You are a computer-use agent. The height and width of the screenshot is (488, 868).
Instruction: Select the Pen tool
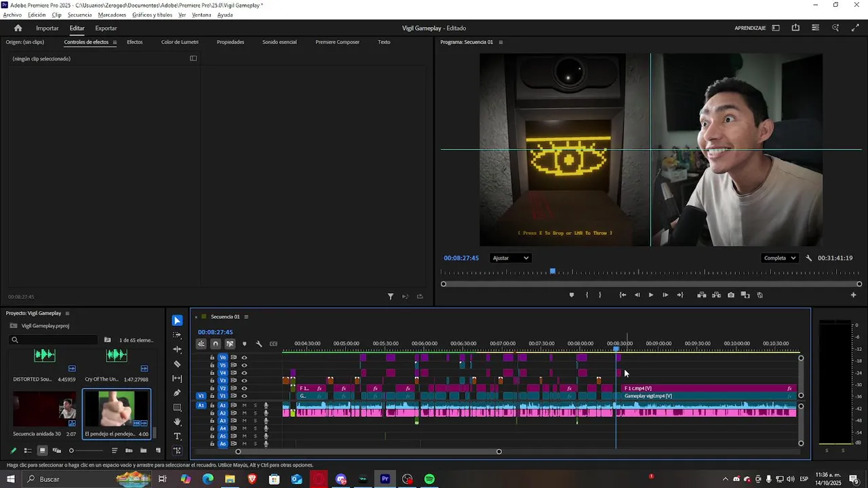coord(177,393)
